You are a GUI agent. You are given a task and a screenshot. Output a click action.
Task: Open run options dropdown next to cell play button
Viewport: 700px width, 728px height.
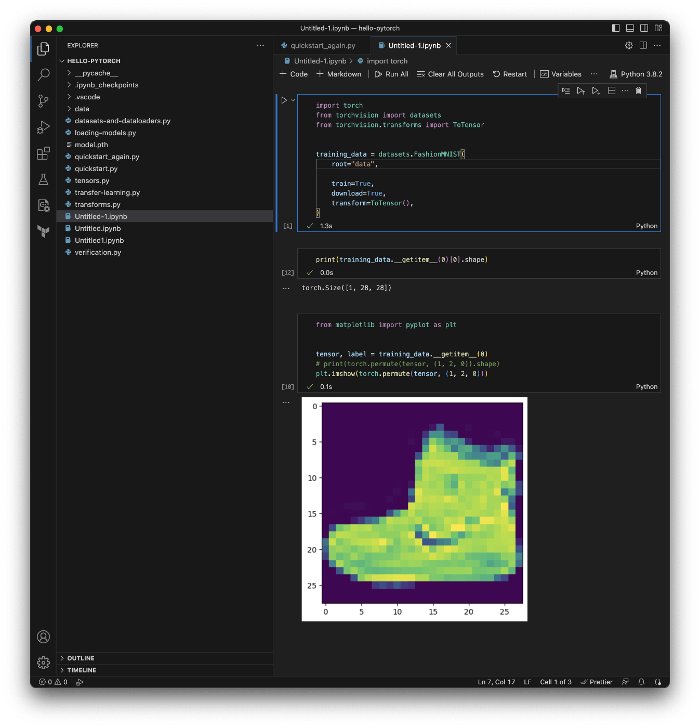point(293,100)
